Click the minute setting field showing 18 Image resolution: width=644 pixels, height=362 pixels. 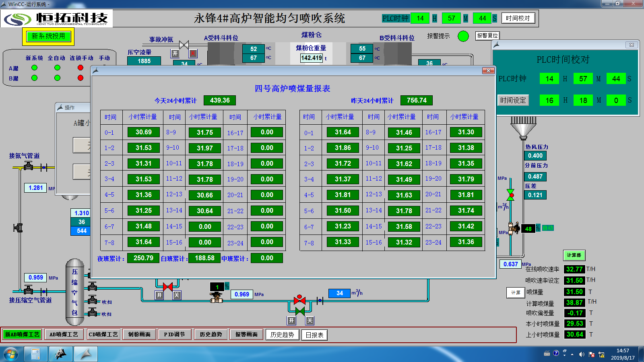(x=583, y=101)
